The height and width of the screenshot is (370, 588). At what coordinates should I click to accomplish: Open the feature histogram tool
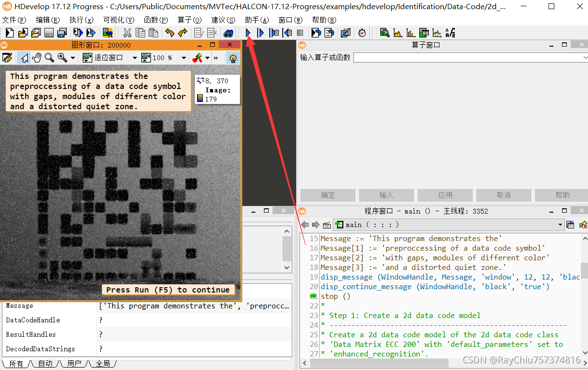(x=411, y=33)
